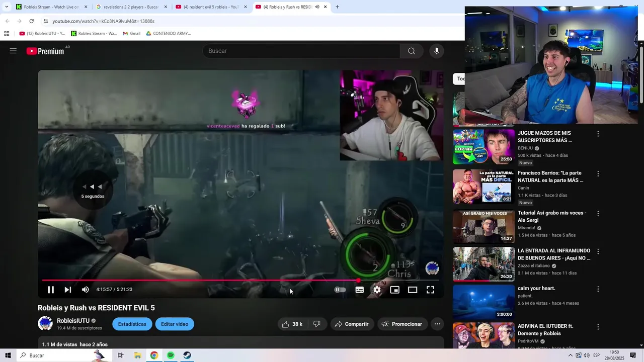Open the system tray volume icon

click(x=587, y=355)
